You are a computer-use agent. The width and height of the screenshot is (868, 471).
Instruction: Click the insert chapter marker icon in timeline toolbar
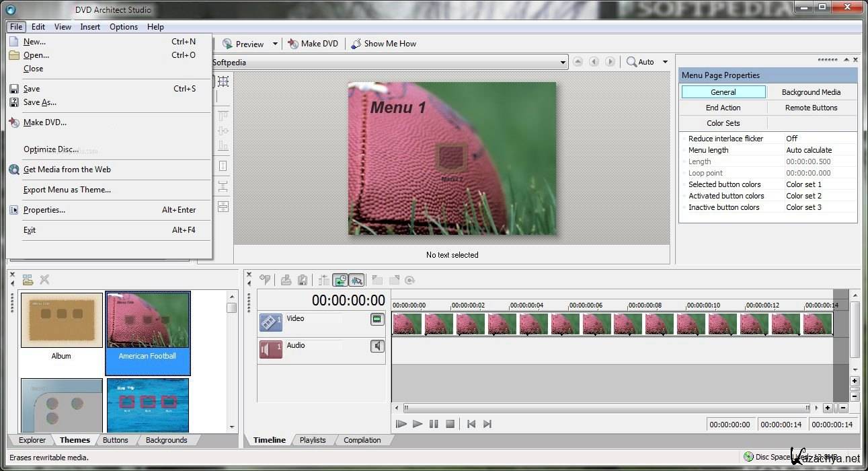pyautogui.click(x=265, y=280)
